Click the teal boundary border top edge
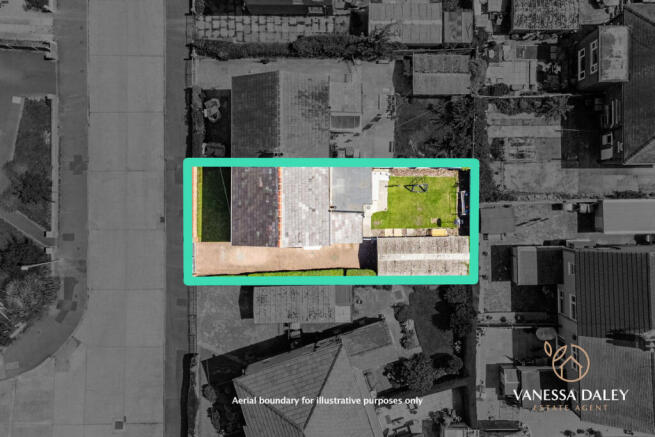Screen dimensions: 655x437 [x=330, y=162]
